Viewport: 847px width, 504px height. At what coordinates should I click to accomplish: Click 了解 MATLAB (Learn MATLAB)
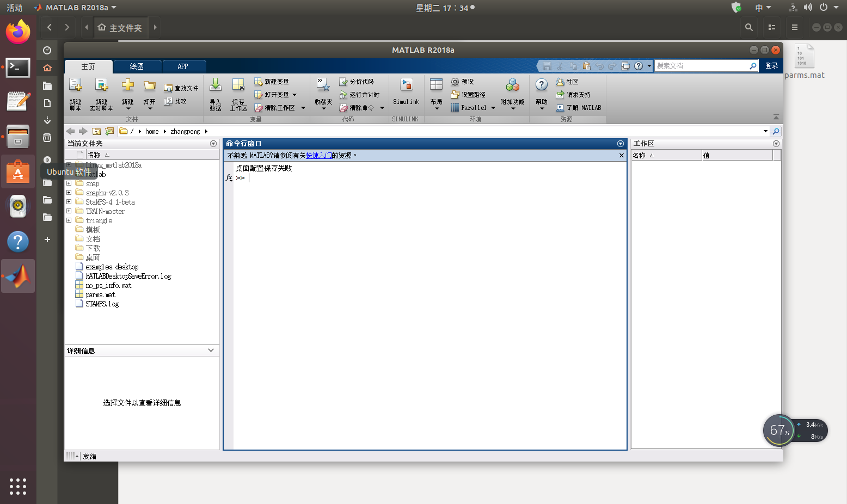[579, 108]
